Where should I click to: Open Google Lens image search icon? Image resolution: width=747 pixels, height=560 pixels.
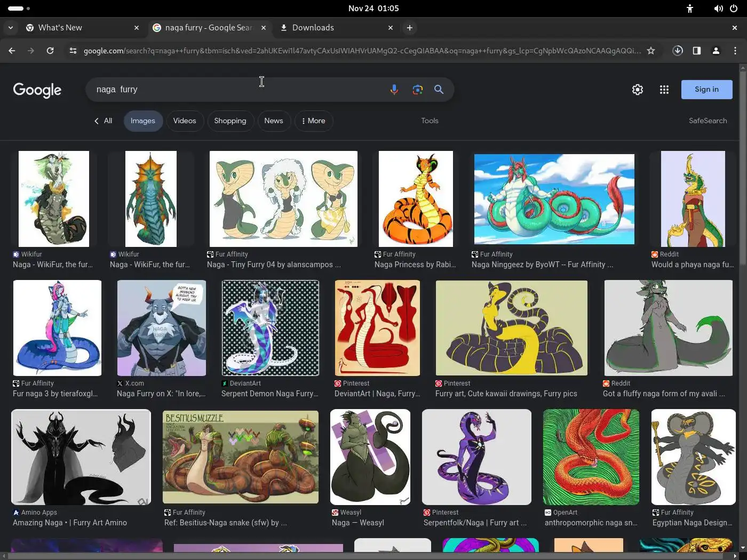417,90
